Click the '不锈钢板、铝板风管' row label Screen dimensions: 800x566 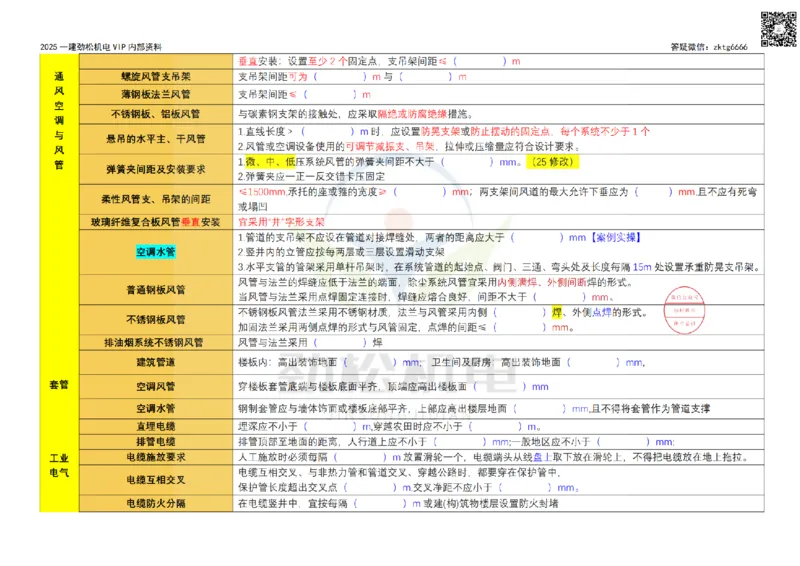(156, 114)
